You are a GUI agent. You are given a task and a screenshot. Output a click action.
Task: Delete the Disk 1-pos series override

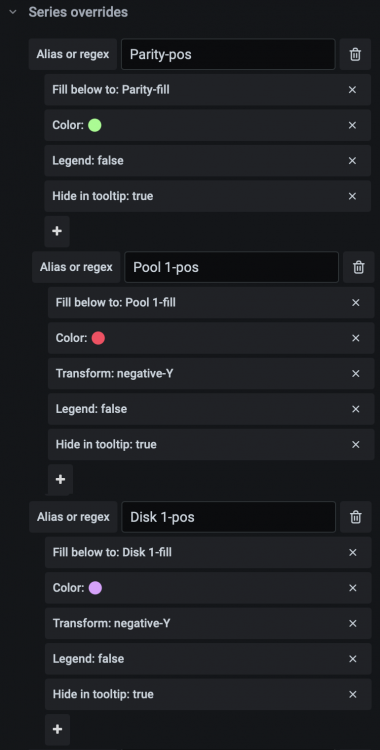(x=356, y=517)
